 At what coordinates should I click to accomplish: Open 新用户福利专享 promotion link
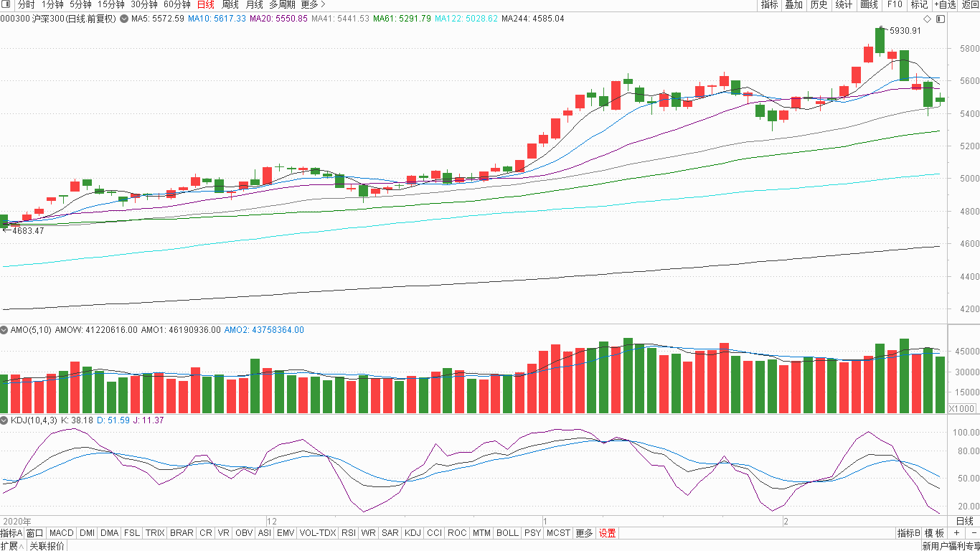pyautogui.click(x=951, y=546)
